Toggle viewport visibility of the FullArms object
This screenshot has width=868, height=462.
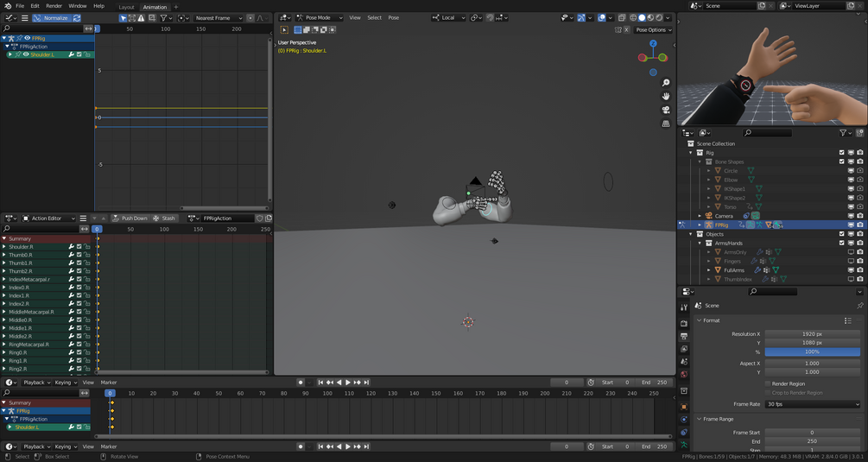click(851, 270)
